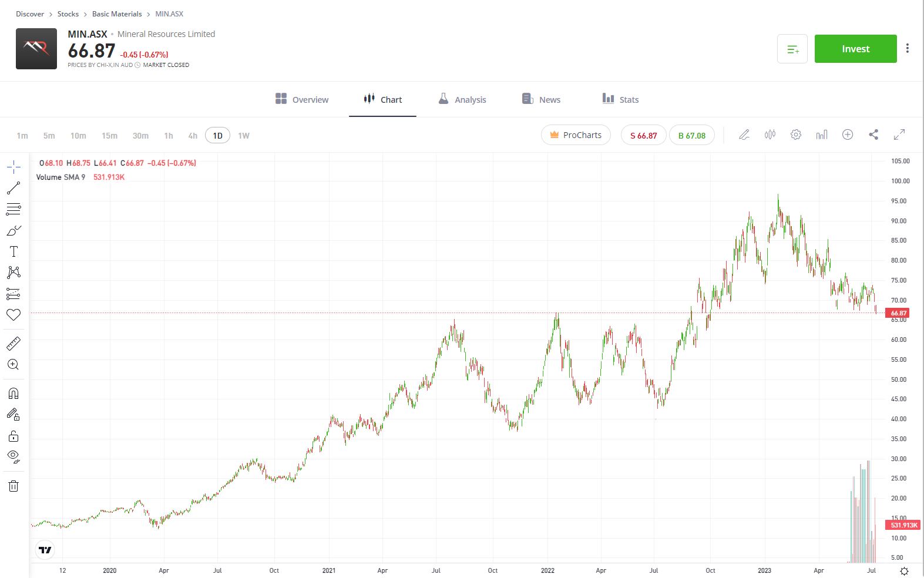The image size is (924, 578).
Task: Select the crosshair cursor tool
Action: 14,167
